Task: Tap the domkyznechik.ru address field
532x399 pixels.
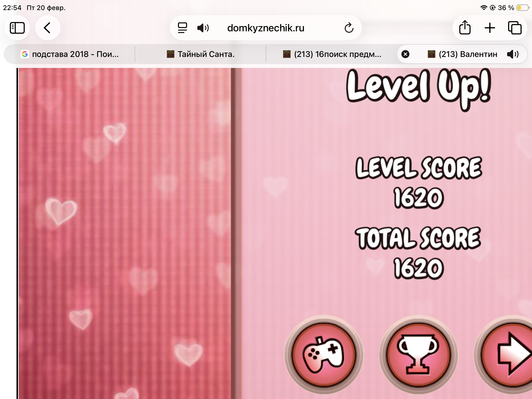Action: pos(266,28)
